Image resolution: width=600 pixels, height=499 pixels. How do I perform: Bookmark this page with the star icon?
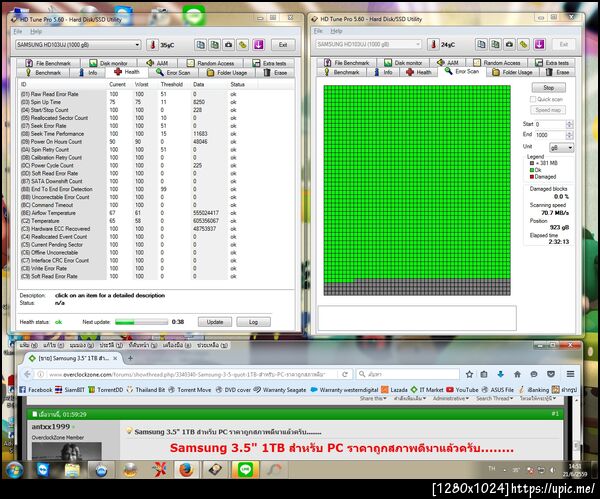pyautogui.click(x=470, y=374)
